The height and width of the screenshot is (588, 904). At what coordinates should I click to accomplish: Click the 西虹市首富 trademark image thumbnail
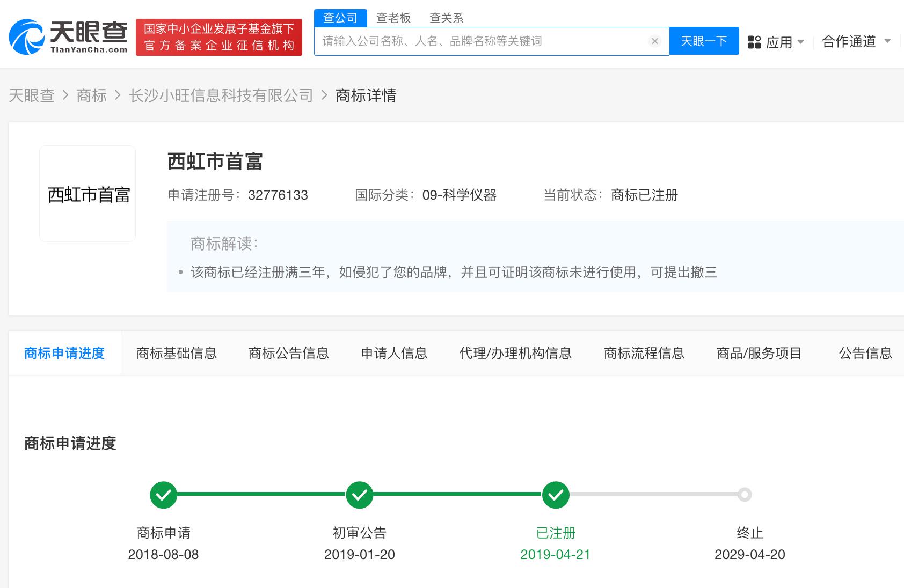pyautogui.click(x=88, y=194)
